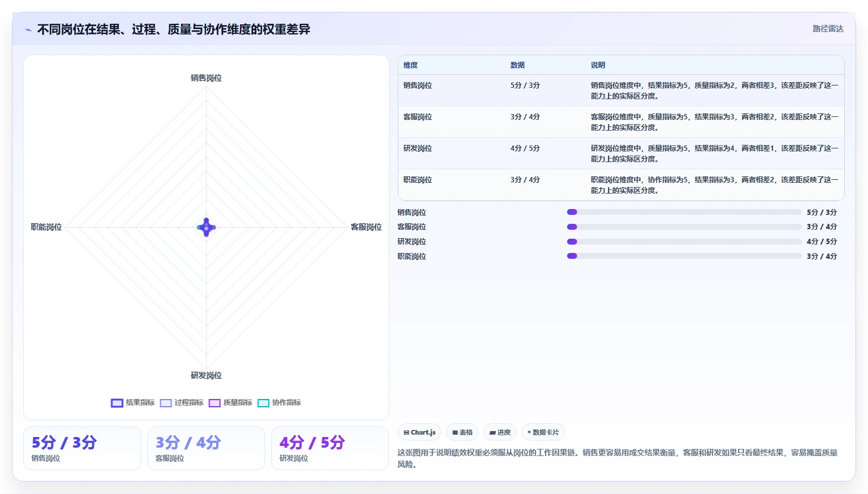
Task: Select the 销售岗位 table row cell
Action: (x=418, y=85)
